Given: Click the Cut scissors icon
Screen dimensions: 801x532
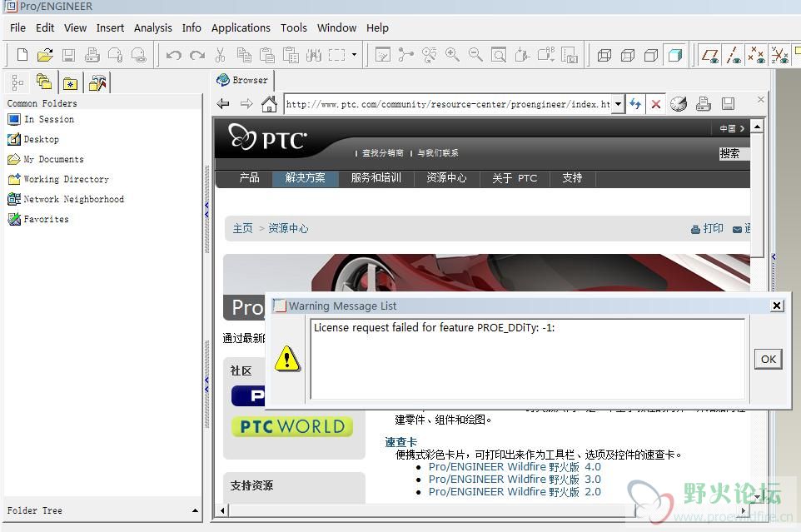Looking at the screenshot, I should coord(220,55).
